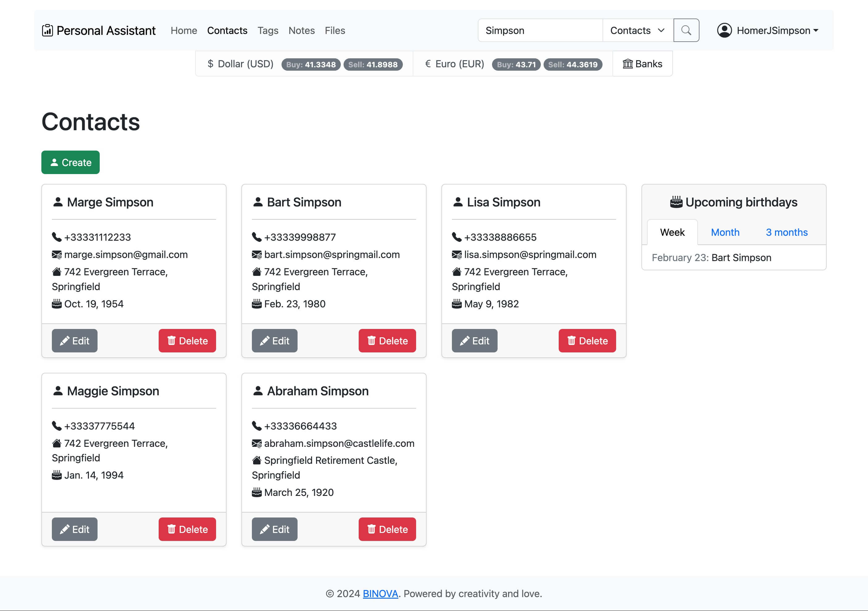Edit Maggie Simpson's contact
The width and height of the screenshot is (868, 611).
click(x=74, y=530)
